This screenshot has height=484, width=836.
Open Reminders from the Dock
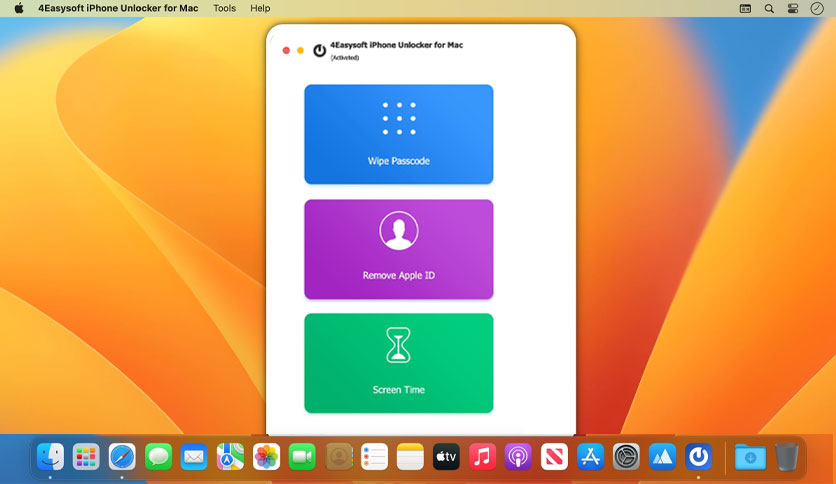[374, 457]
